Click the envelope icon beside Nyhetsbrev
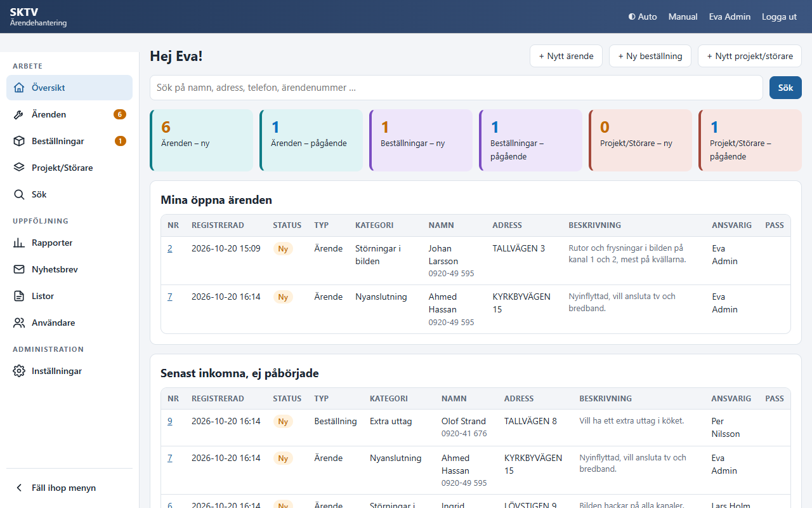Image resolution: width=812 pixels, height=508 pixels. pos(19,269)
